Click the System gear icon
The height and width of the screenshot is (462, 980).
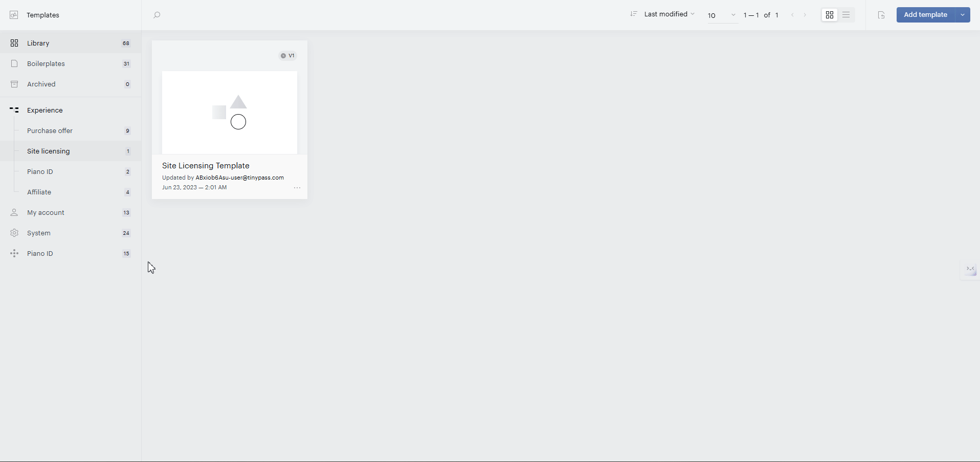pyautogui.click(x=14, y=233)
